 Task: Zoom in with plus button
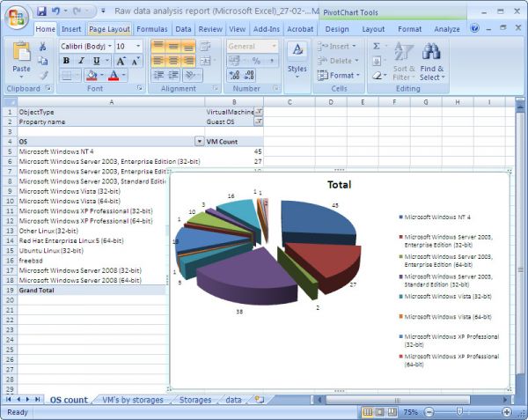(x=507, y=412)
